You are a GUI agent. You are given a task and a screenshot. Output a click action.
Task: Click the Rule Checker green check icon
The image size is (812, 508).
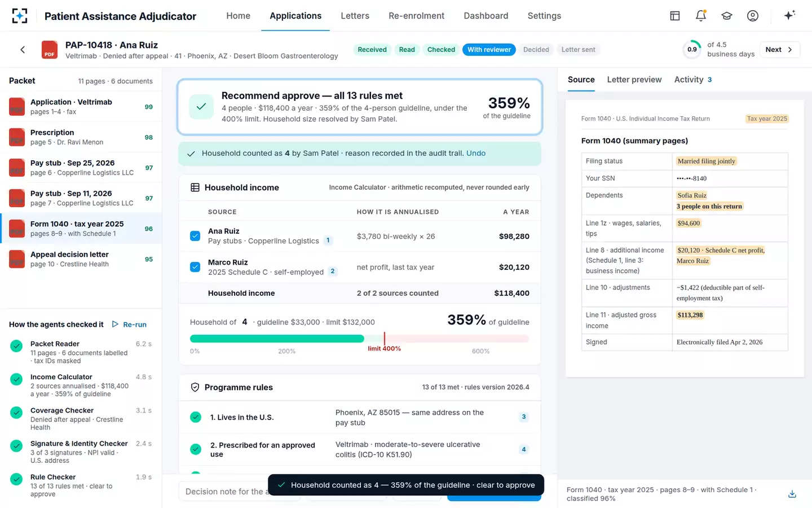(x=16, y=479)
